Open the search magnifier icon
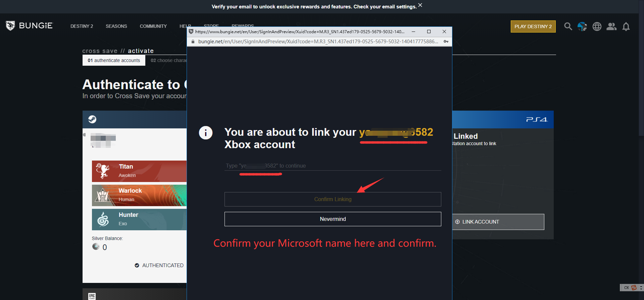This screenshot has height=300, width=644. tap(568, 26)
